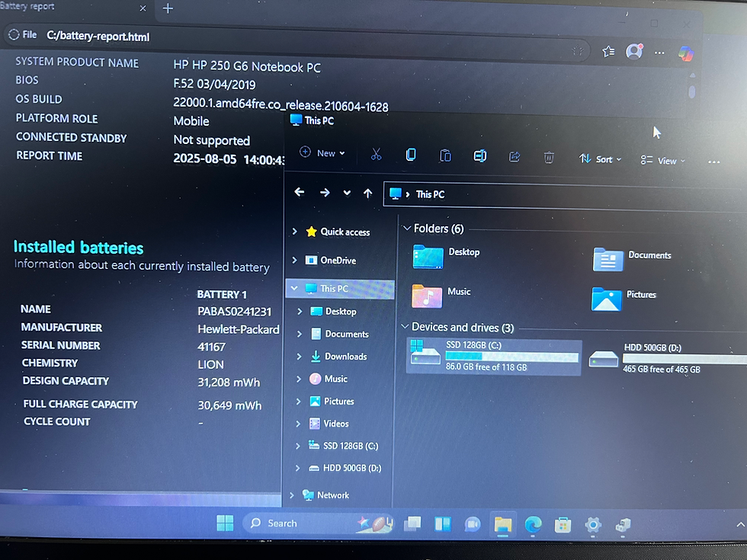Screen dimensions: 747x560
Task: Click the Share icon in File Explorer toolbar
Action: (515, 157)
